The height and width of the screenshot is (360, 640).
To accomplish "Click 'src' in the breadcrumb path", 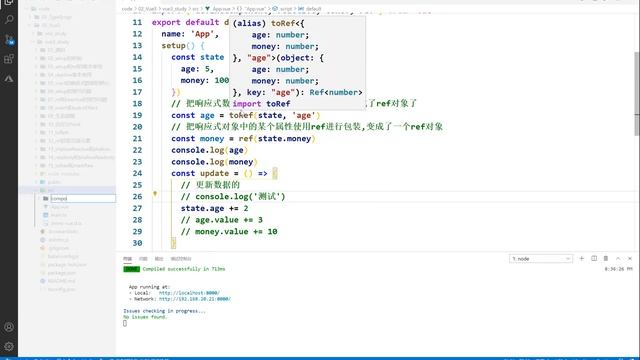I will pos(196,9).
